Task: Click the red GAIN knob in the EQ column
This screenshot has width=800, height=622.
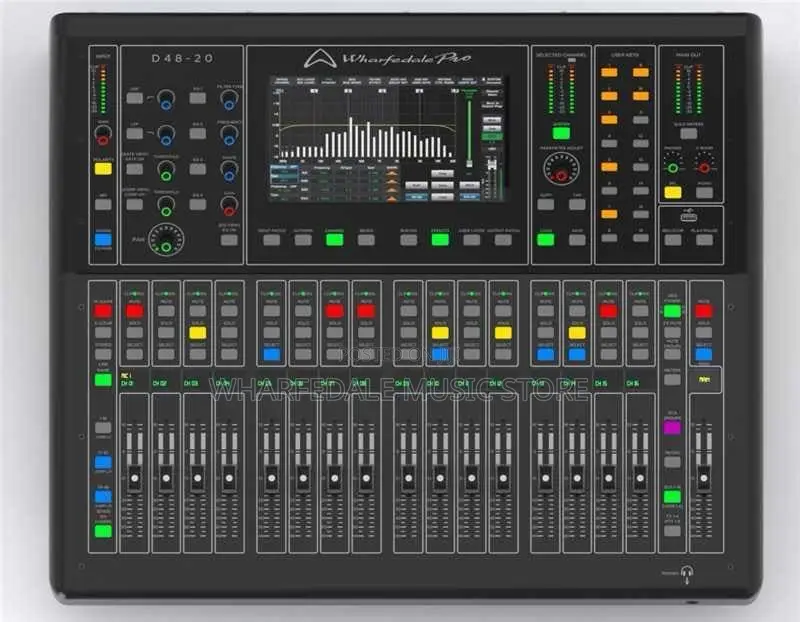Action: click(229, 206)
